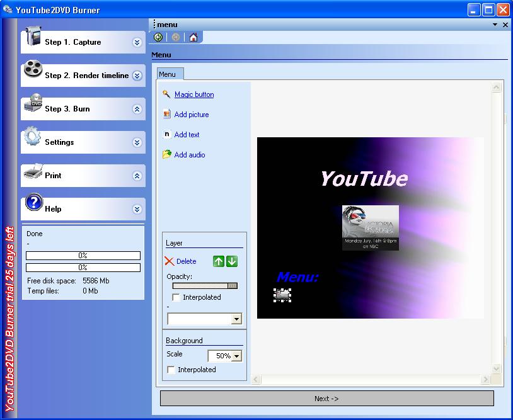This screenshot has height=420, width=513.
Task: Click the Add text link
Action: tap(187, 135)
